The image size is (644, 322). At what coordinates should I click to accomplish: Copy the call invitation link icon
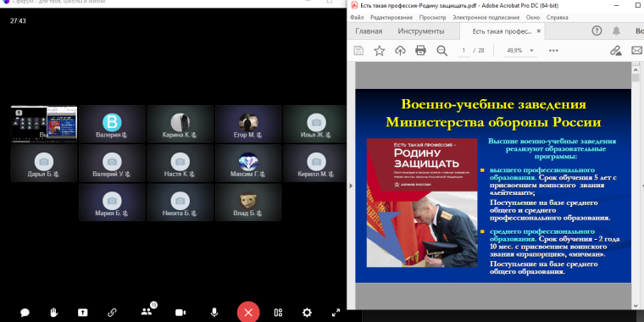pos(112,313)
